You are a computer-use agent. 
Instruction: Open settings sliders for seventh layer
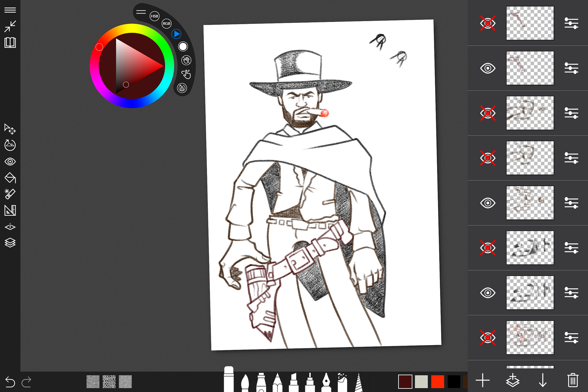coord(571,293)
